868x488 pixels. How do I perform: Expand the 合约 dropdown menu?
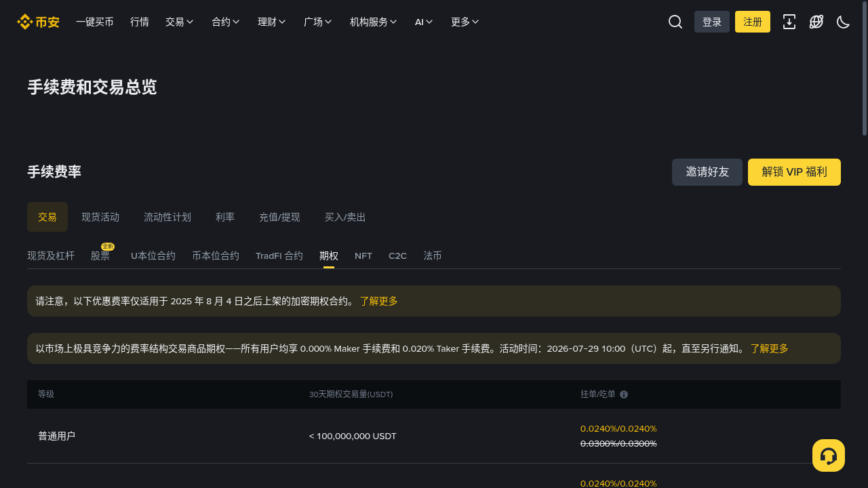pyautogui.click(x=226, y=22)
